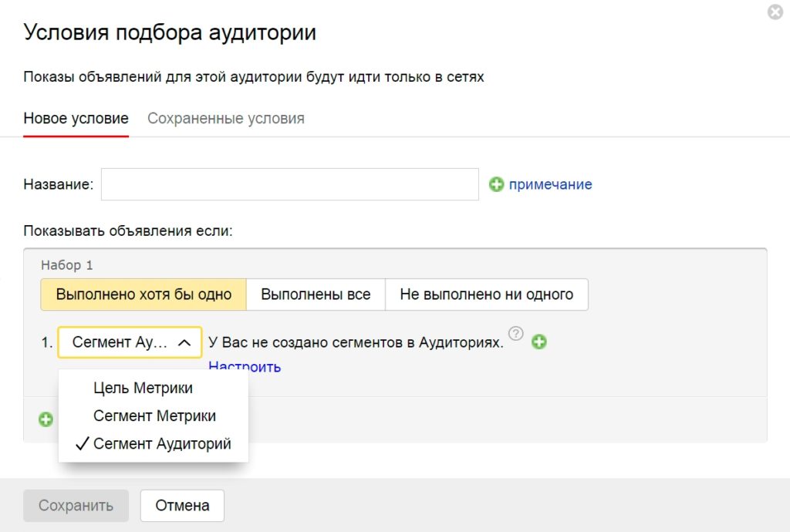Close the audience conditions dialog

(775, 12)
